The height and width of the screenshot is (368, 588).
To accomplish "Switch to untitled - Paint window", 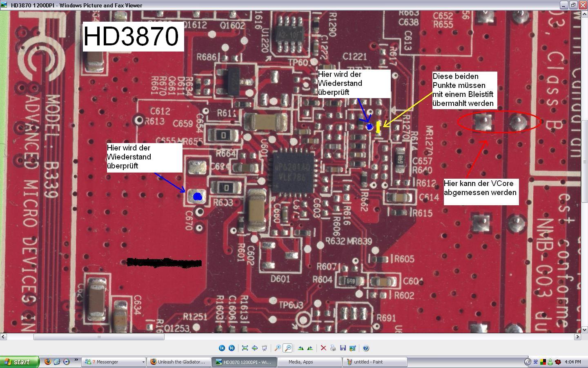I will click(x=375, y=362).
